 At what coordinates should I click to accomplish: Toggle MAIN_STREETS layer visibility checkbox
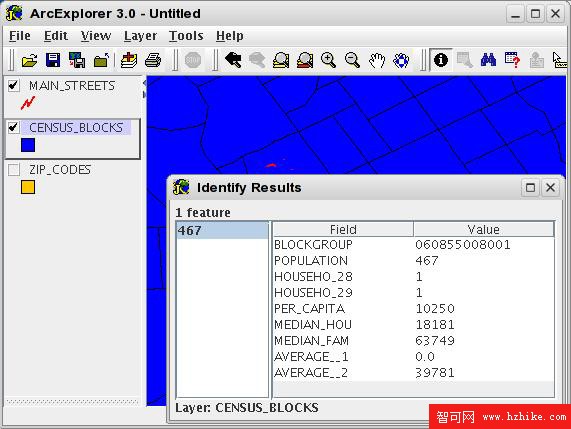(14, 86)
